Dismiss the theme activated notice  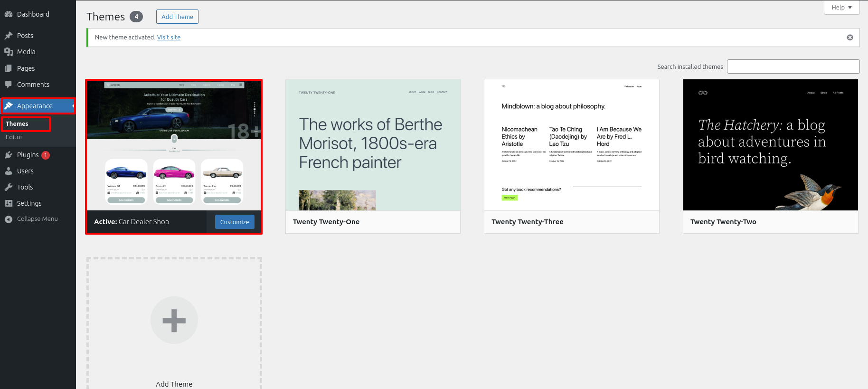(x=850, y=38)
